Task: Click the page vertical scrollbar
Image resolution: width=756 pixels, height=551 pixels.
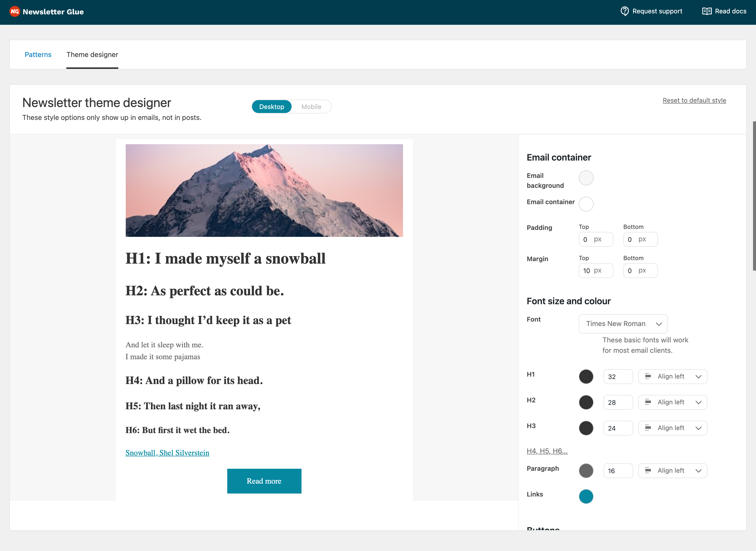Action: pos(754,196)
